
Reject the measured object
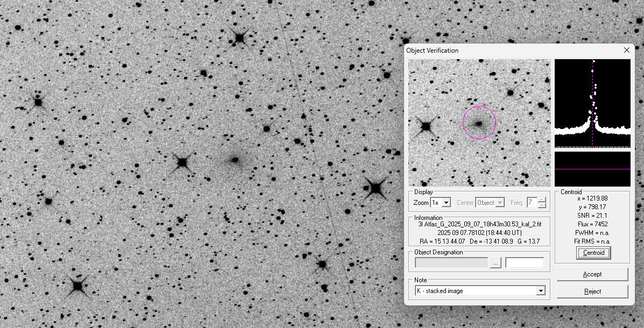[592, 291]
